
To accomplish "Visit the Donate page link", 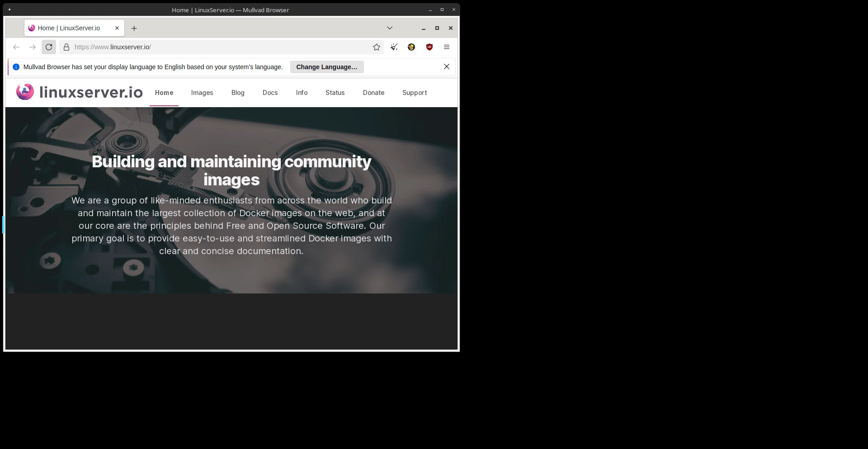I will (373, 93).
